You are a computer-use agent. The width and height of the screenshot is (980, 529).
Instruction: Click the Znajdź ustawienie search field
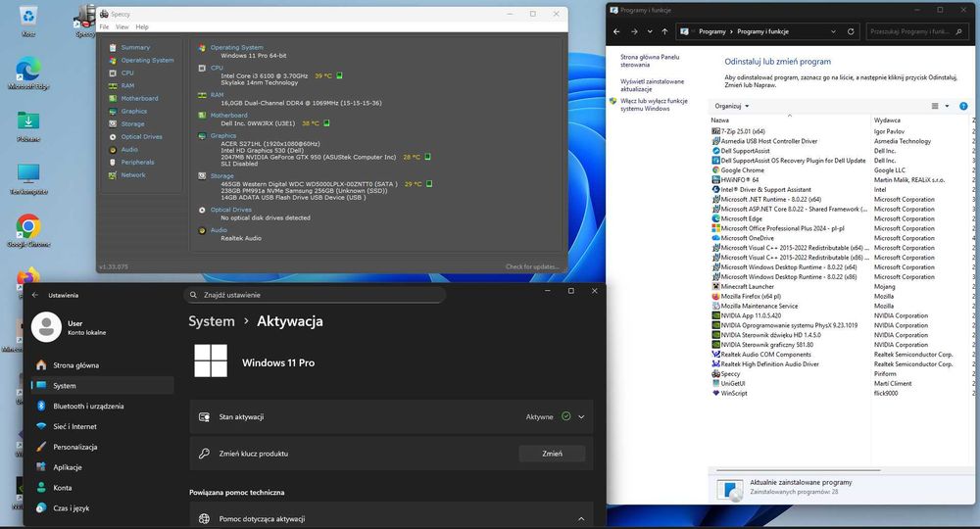[x=315, y=295]
